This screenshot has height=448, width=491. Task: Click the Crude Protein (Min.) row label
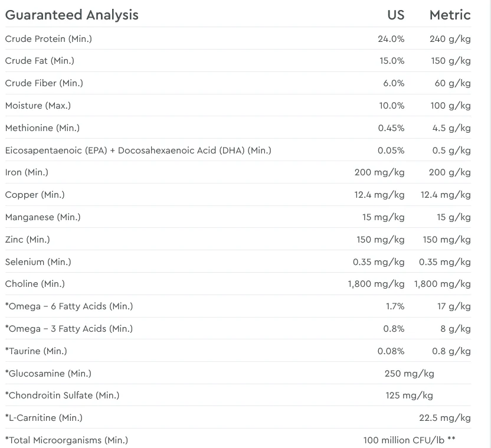click(x=48, y=39)
